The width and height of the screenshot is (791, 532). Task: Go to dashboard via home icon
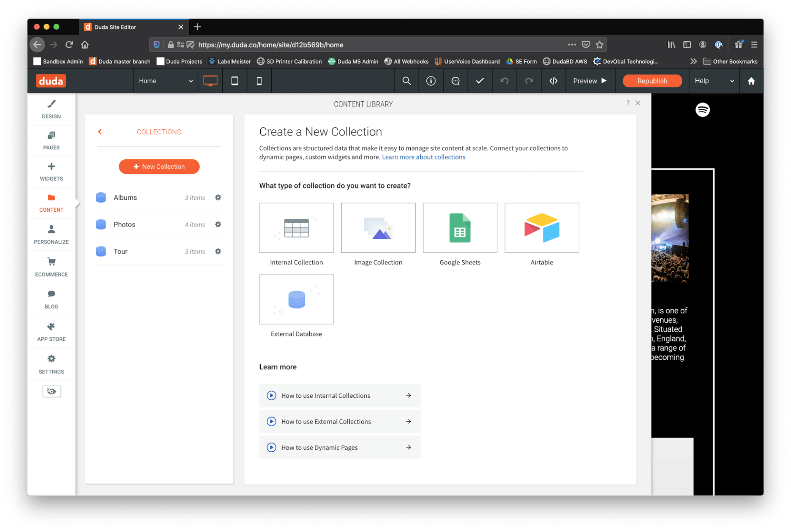(751, 81)
